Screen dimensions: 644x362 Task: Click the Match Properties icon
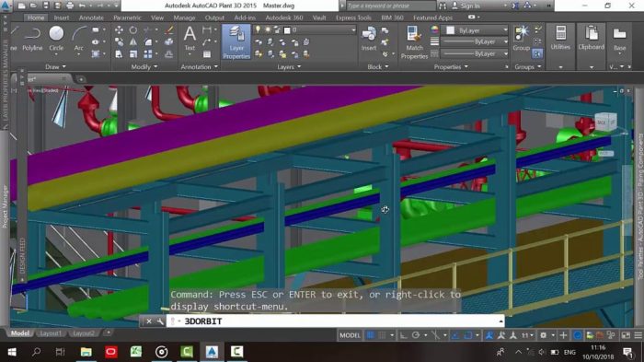point(414,42)
